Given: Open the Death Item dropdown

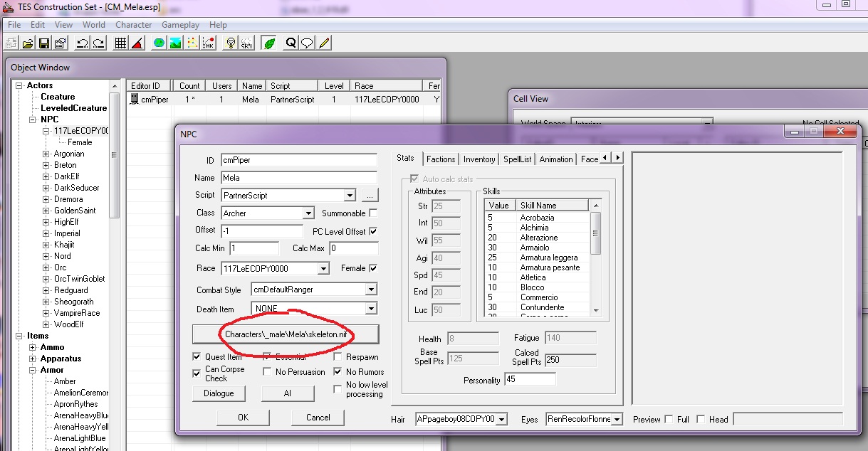Looking at the screenshot, I should (370, 309).
